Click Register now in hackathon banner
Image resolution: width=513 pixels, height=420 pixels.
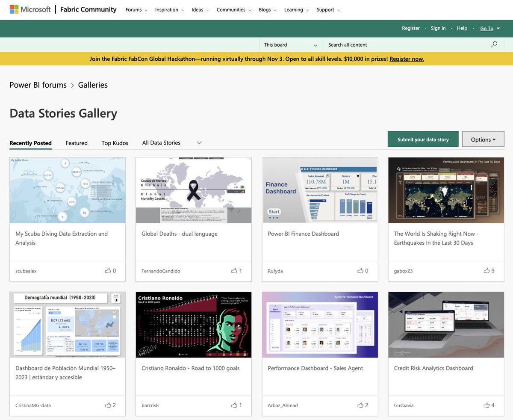click(x=407, y=59)
